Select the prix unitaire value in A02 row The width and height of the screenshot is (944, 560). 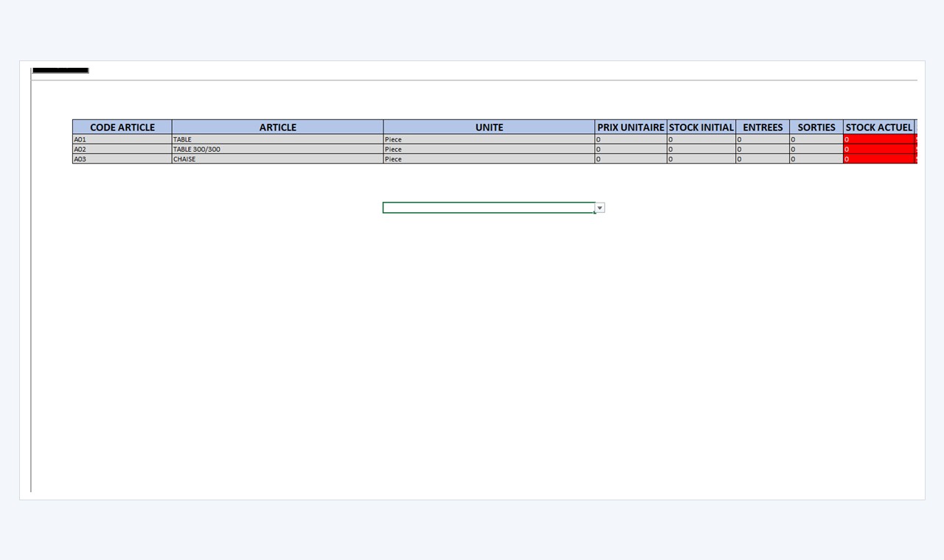[631, 149]
